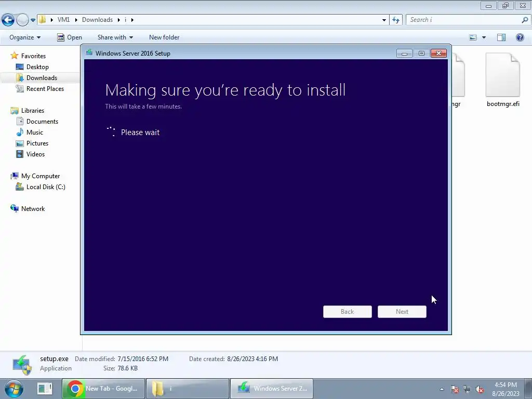Select VM1 in the address breadcrumb
The height and width of the screenshot is (399, 532).
pos(63,20)
